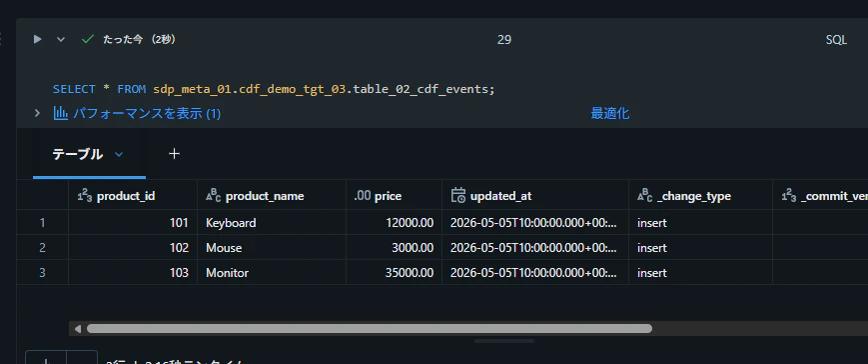Expand the performance details chevron
This screenshot has height=364, width=868.
37,113
